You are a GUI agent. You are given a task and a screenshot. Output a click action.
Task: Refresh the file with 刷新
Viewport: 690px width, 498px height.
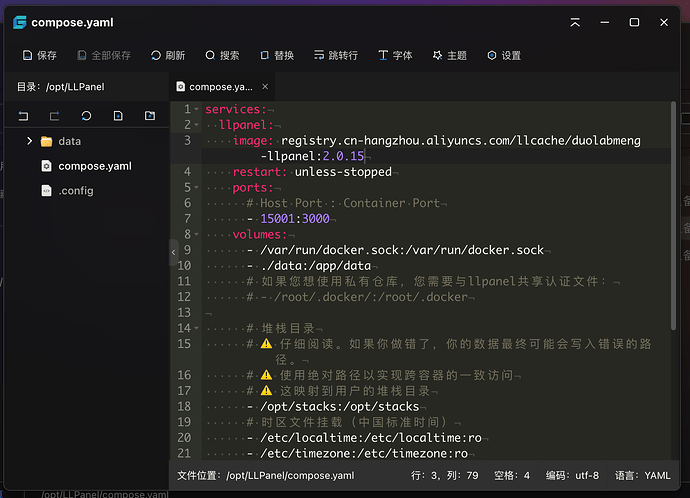(x=168, y=55)
